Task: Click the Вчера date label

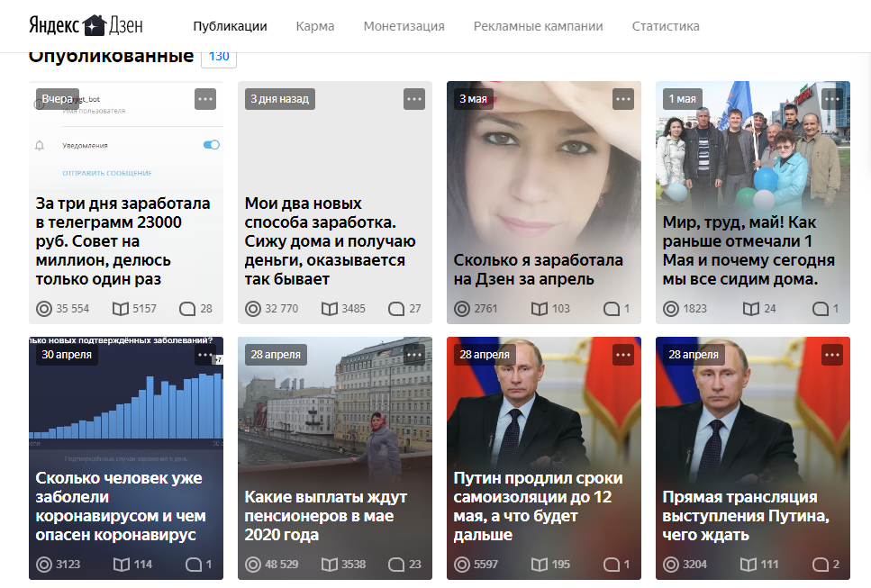Action: (58, 99)
